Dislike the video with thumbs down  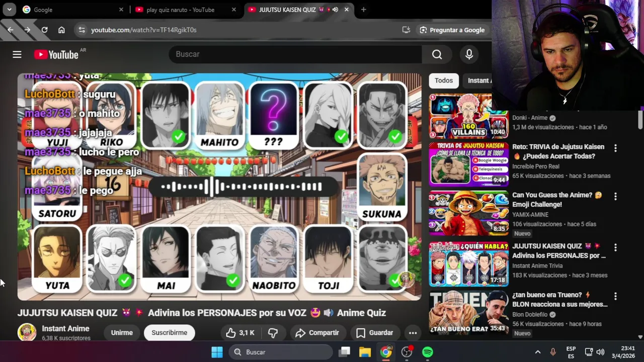(x=273, y=333)
